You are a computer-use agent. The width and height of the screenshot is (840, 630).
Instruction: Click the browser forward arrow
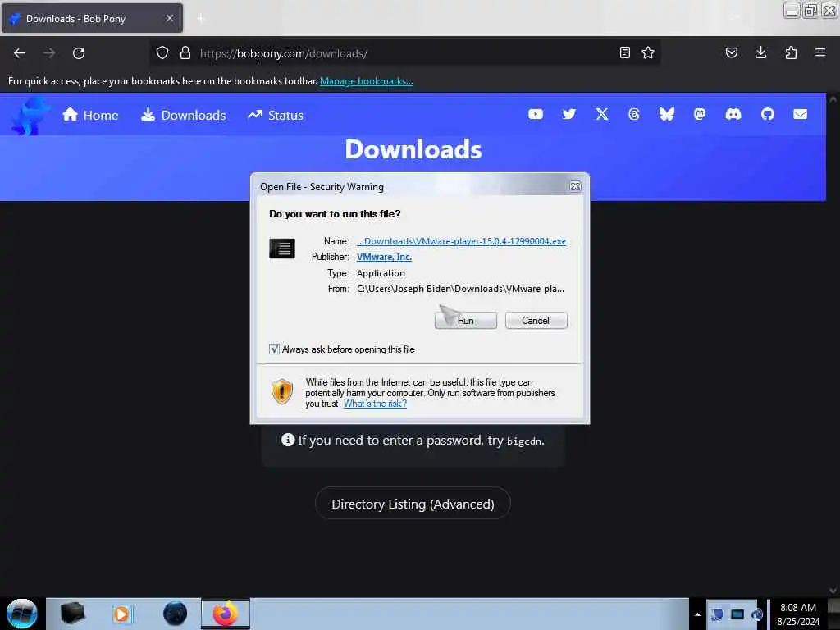[x=48, y=53]
